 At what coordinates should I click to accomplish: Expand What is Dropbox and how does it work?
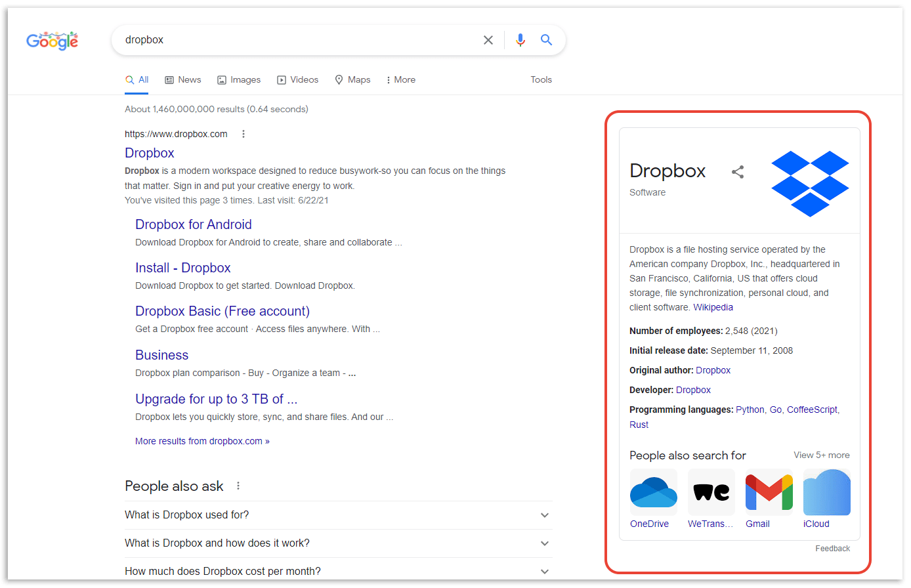(x=339, y=543)
